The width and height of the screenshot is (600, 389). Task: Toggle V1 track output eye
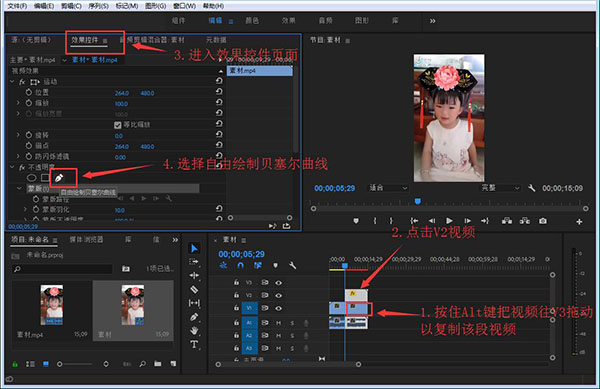coord(279,308)
